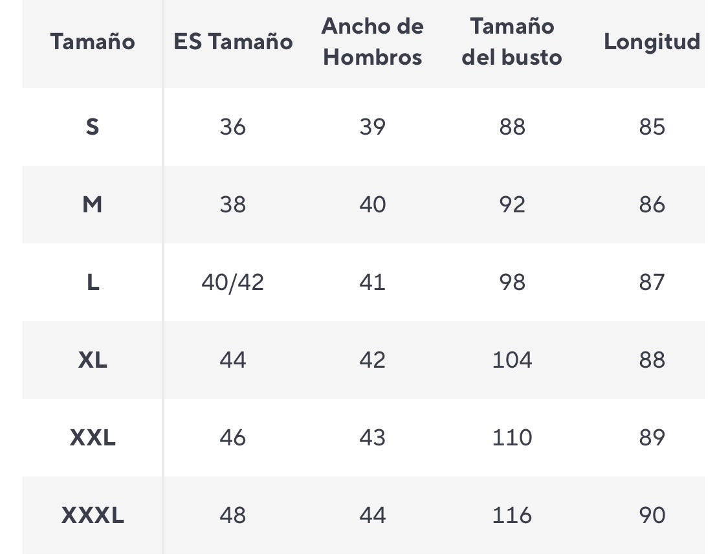Select the ES Tamaño column header
Image resolution: width=728 pixels, height=560 pixels.
(x=233, y=42)
